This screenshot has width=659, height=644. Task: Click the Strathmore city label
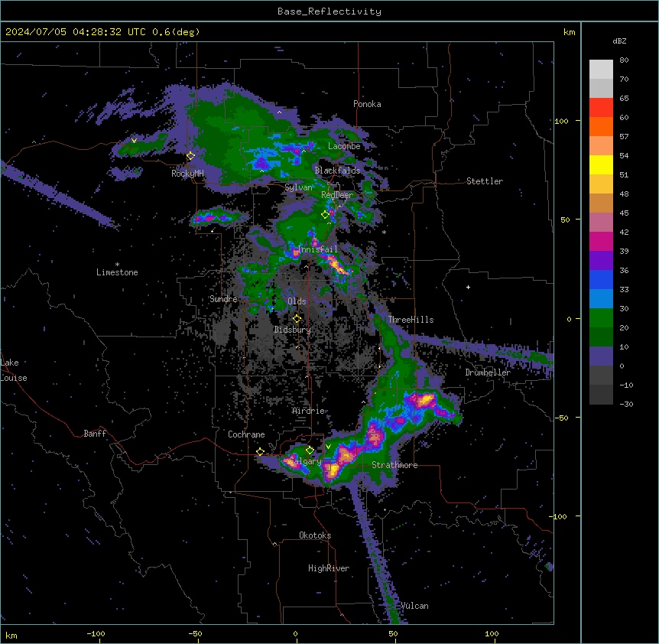click(x=394, y=465)
